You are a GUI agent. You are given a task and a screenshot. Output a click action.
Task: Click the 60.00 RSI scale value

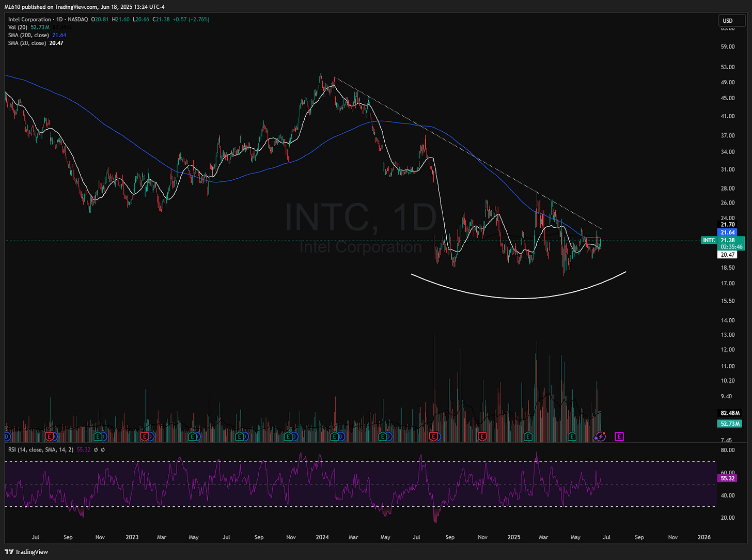point(728,473)
